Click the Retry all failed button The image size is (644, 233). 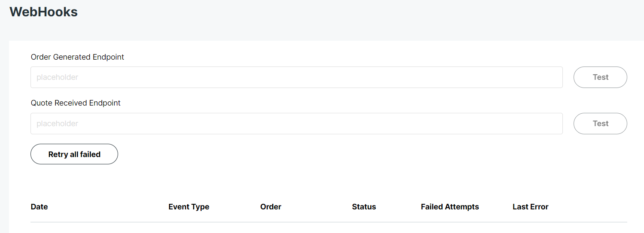74,154
